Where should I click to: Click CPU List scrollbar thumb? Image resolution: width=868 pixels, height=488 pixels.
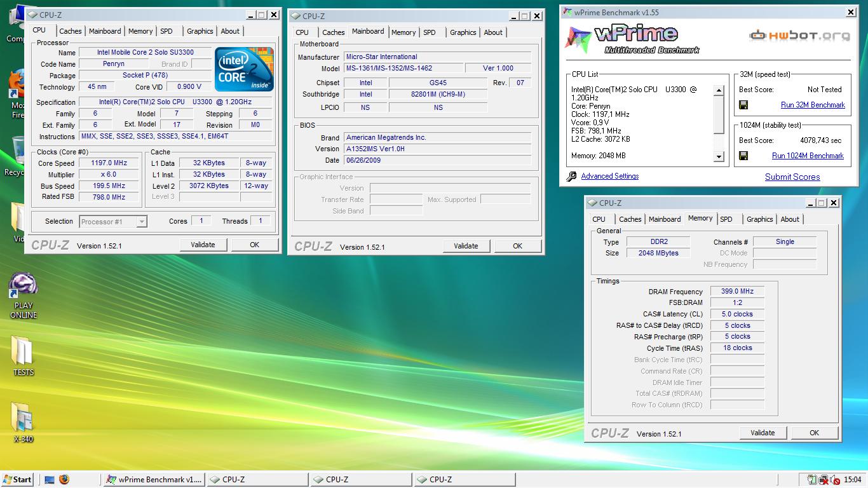(x=719, y=115)
